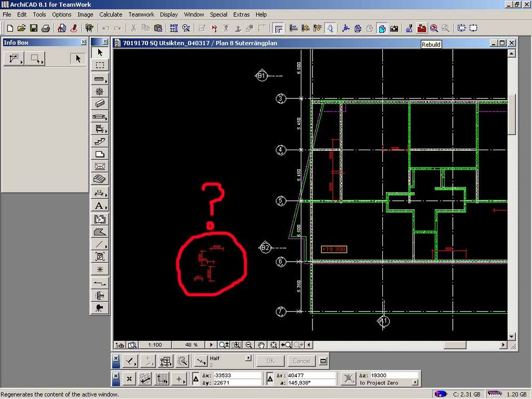
Task: Select the Marquee tool in the toolbox
Action: click(100, 65)
